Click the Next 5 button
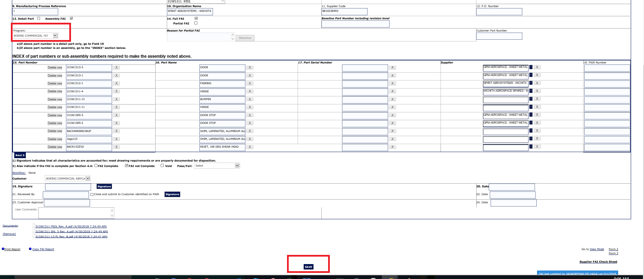Image resolution: width=644 pixels, height=279 pixels. click(x=20, y=155)
